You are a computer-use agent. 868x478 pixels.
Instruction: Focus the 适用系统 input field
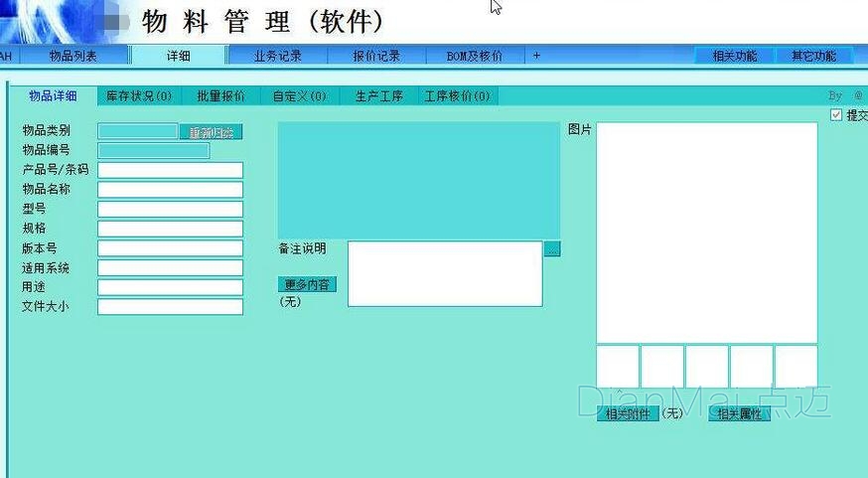tap(171, 268)
